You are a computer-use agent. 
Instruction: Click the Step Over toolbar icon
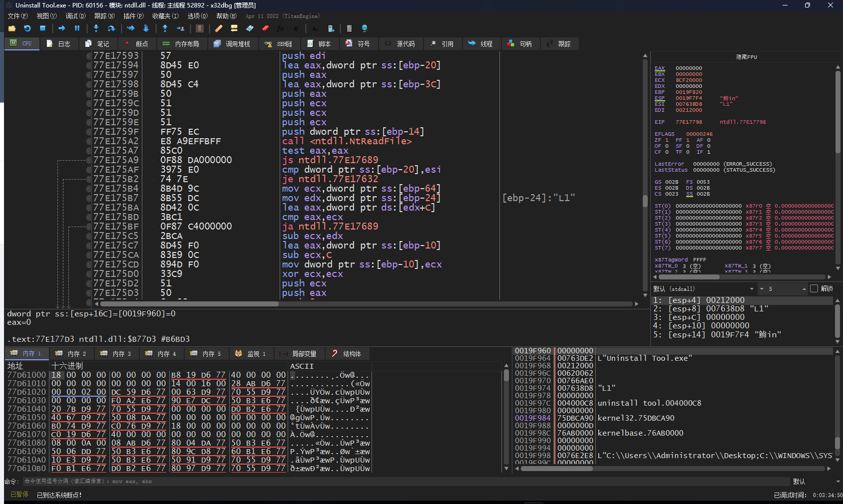coord(111,28)
